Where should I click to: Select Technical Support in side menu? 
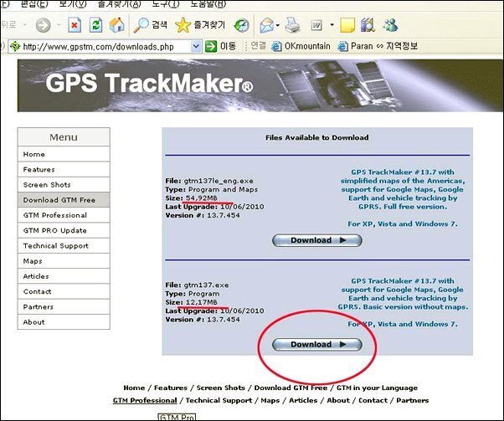(x=64, y=245)
